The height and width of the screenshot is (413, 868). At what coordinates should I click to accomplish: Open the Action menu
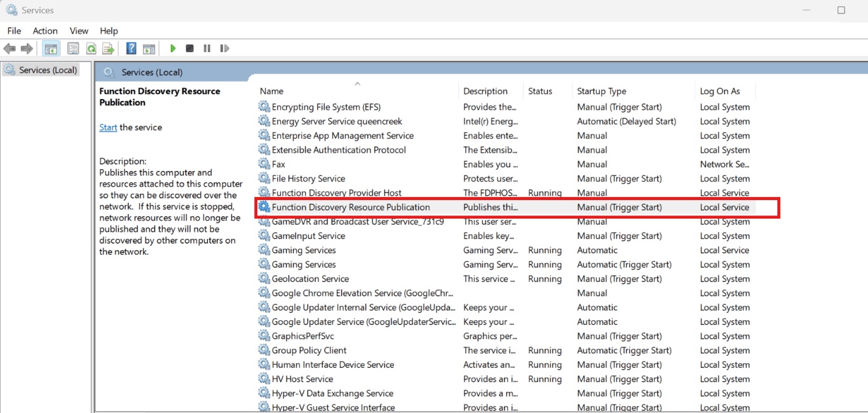coord(44,30)
